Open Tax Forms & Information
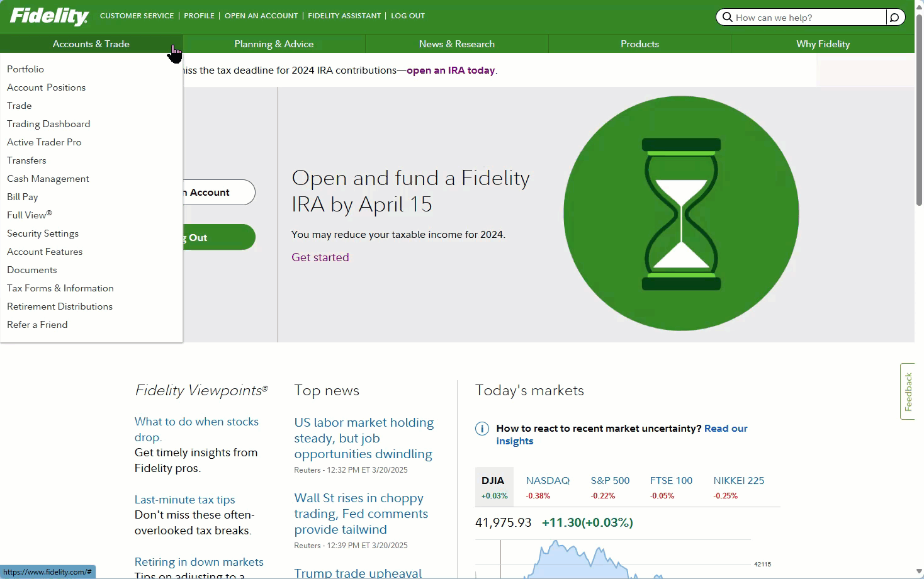This screenshot has width=924, height=579. [x=60, y=288]
